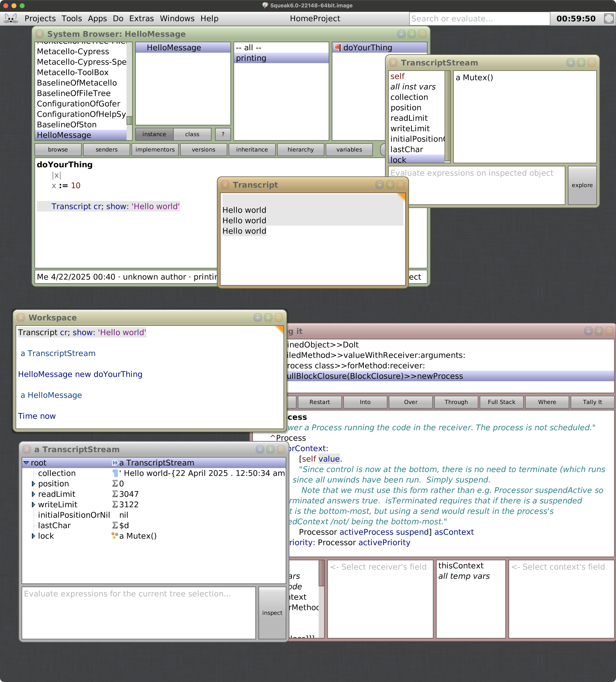
Task: Open the Do menu
Action: pyautogui.click(x=118, y=18)
